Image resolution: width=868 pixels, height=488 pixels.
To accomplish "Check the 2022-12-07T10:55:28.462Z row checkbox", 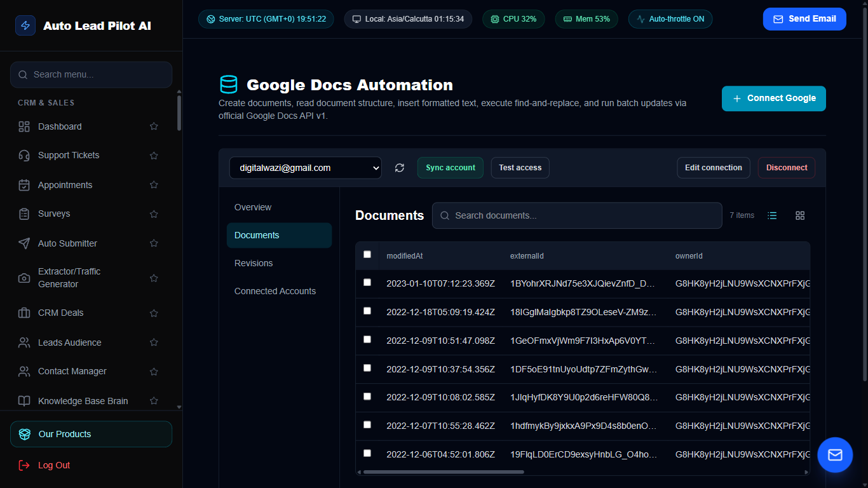I will pos(367,424).
